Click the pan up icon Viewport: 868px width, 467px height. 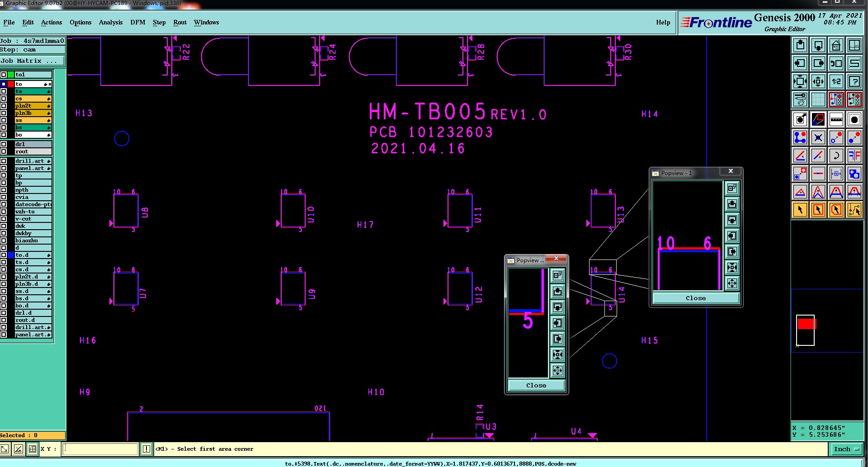pos(800,45)
